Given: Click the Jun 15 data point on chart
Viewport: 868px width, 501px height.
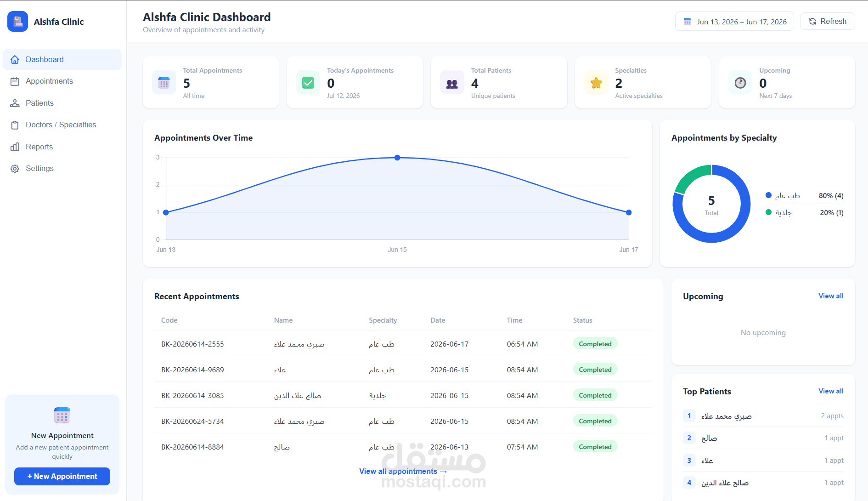Looking at the screenshot, I should (397, 158).
